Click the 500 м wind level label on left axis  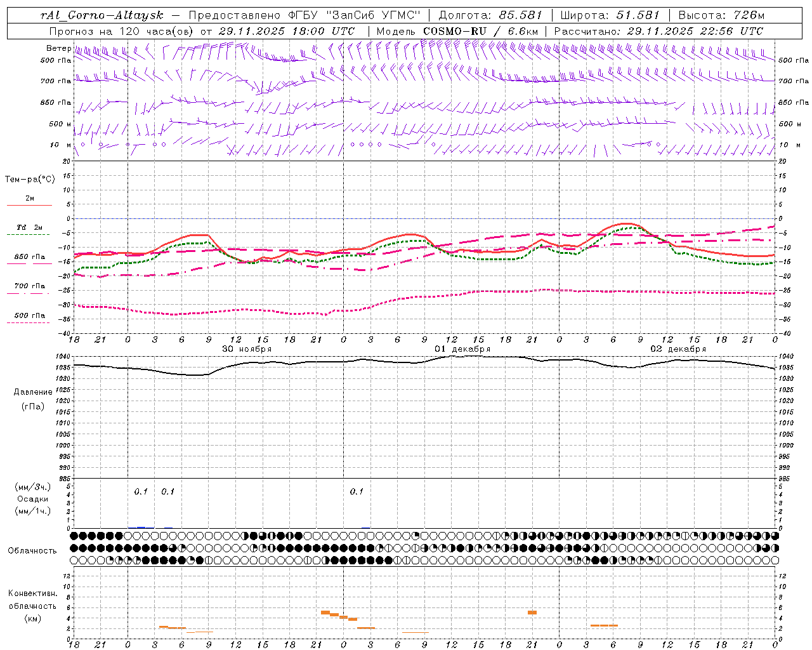point(60,124)
